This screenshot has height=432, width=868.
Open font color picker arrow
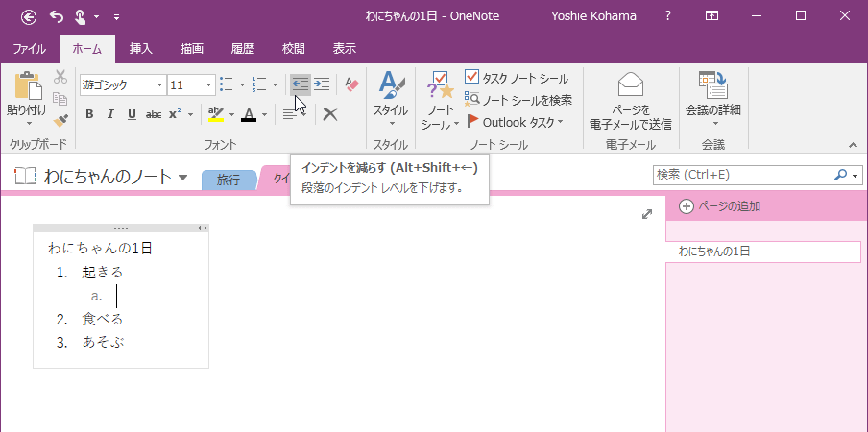[x=264, y=114]
